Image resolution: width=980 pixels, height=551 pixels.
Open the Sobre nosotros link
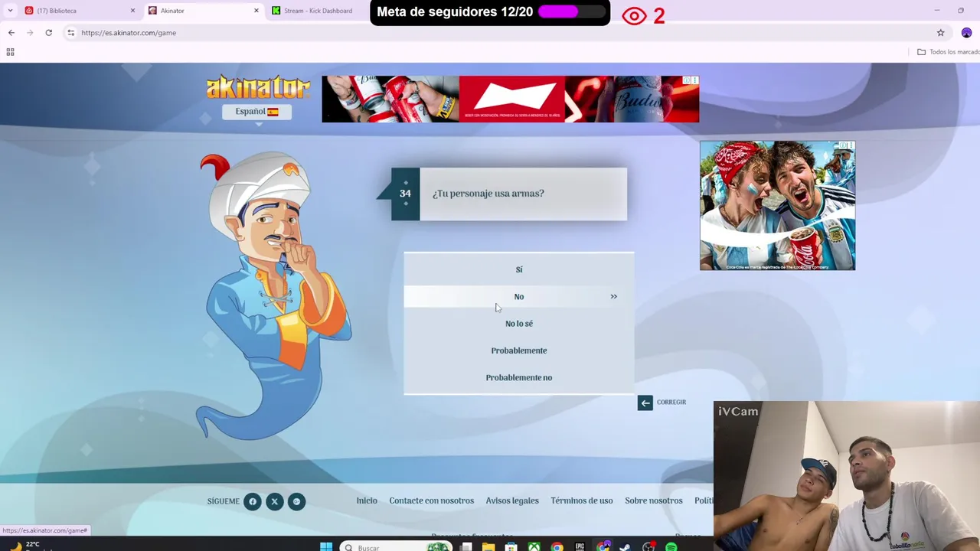(x=653, y=500)
